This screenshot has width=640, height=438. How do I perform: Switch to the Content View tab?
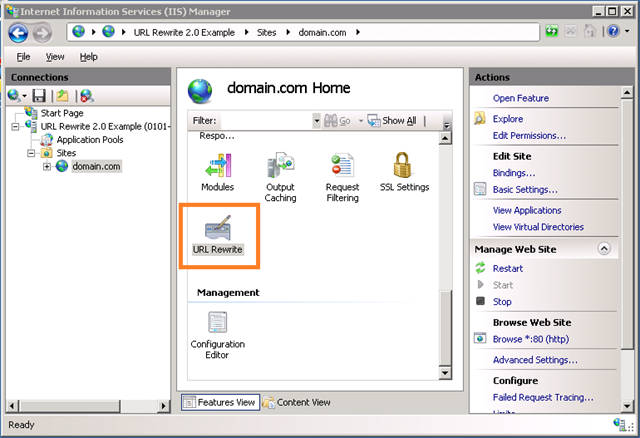297,402
